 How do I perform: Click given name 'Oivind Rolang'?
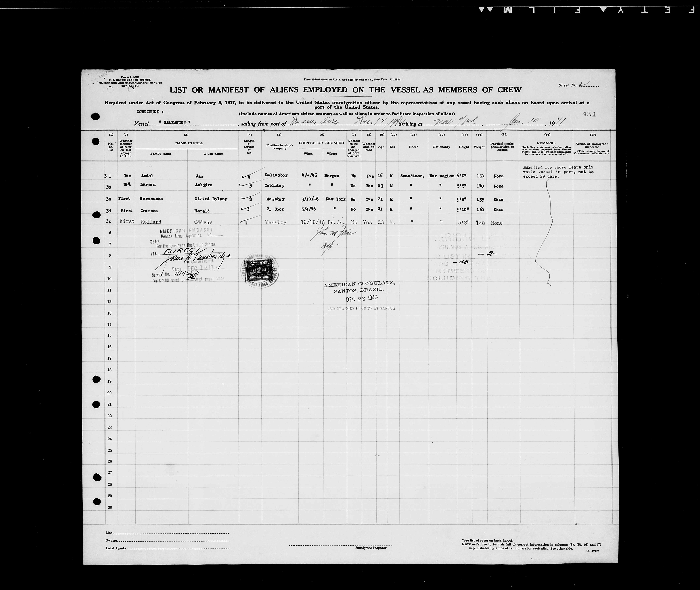tap(211, 199)
